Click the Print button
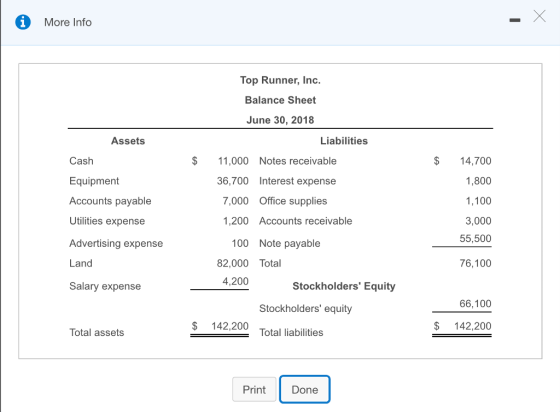The width and height of the screenshot is (560, 412). pos(254,390)
